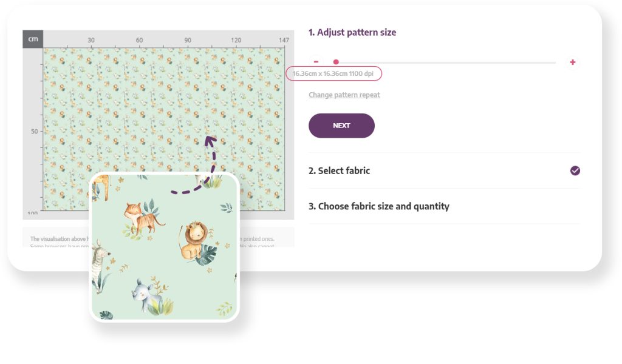Click the plus icon to enlarge pattern
This screenshot has height=364, width=622.
tap(572, 62)
